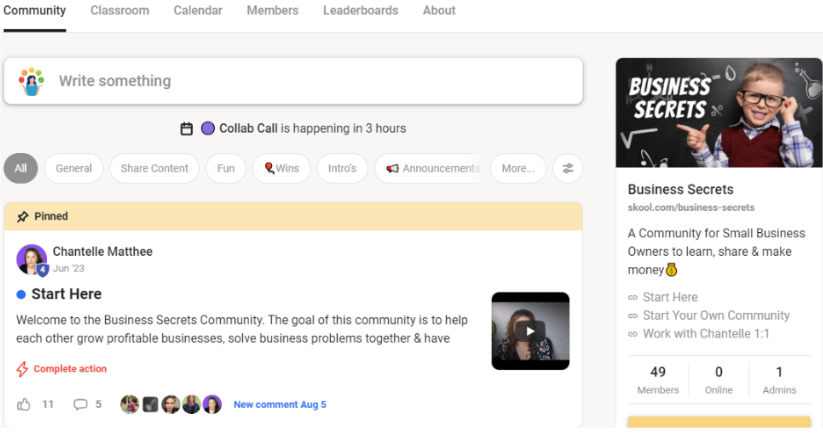Click the user avatar beside Write something
The image size is (823, 441).
coord(31,81)
